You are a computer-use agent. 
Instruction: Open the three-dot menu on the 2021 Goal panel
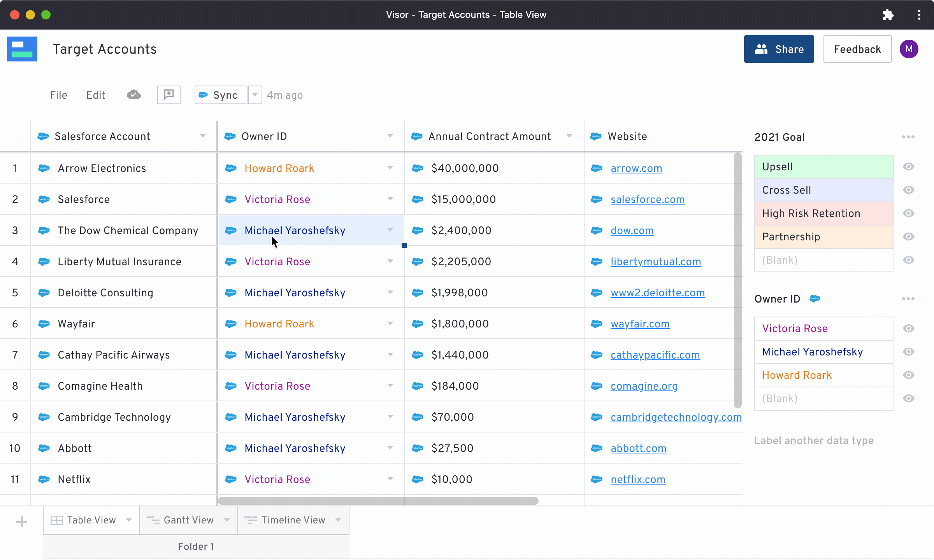pos(908,137)
